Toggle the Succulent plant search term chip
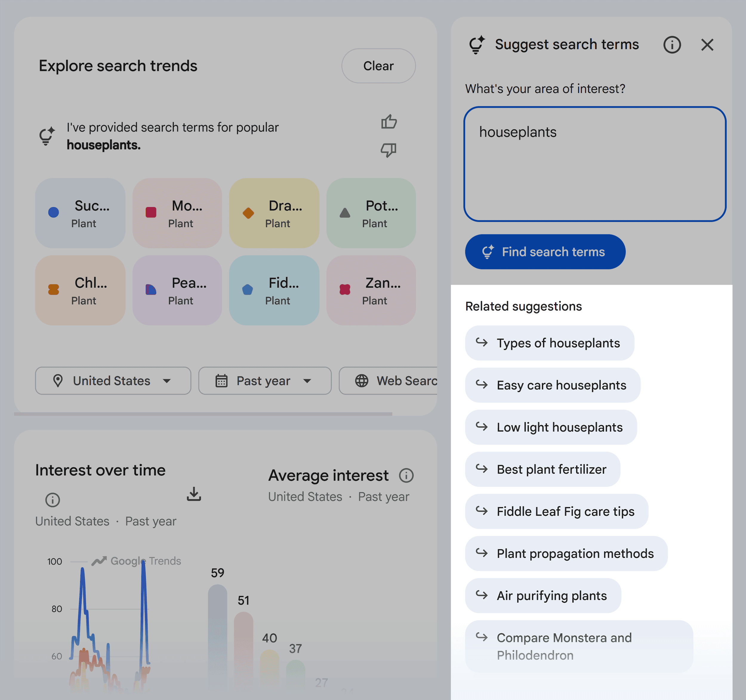 pyautogui.click(x=80, y=213)
